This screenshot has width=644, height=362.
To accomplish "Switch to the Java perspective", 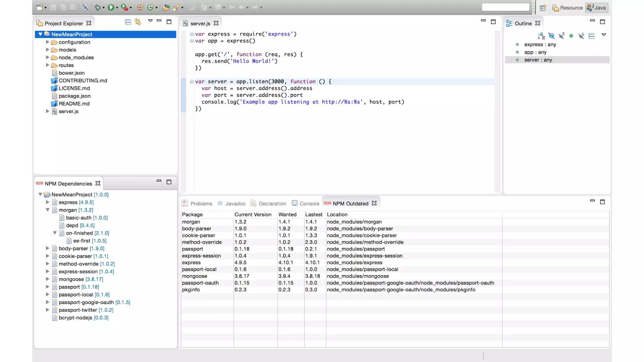I will pos(597,8).
